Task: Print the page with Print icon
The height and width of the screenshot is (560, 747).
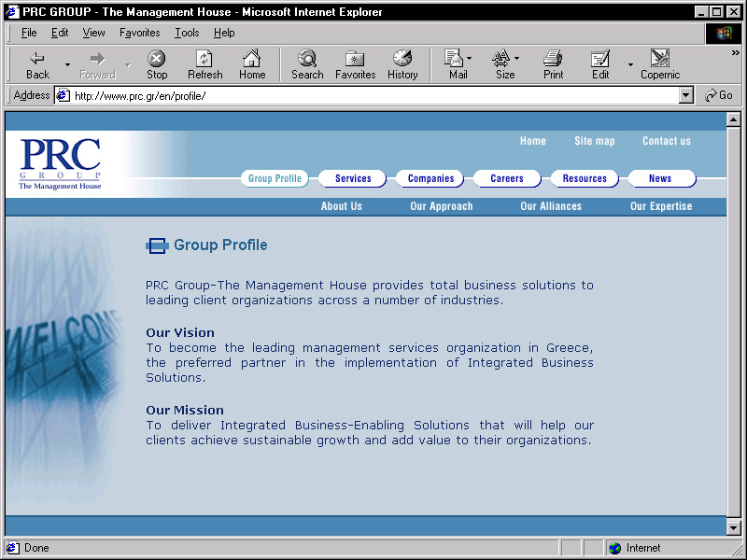Action: [553, 64]
